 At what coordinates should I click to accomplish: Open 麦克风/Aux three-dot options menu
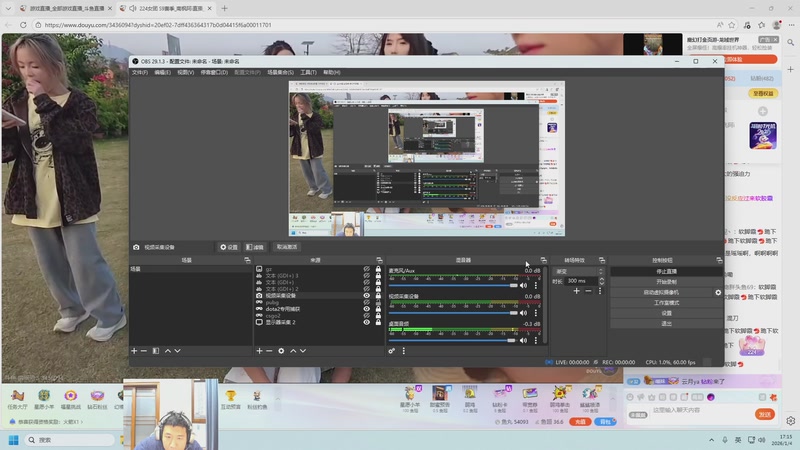point(536,285)
